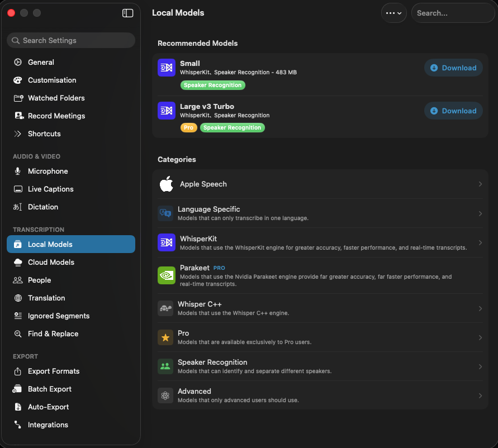Click the Categories heading
This screenshot has height=448, width=498.
[x=177, y=159]
